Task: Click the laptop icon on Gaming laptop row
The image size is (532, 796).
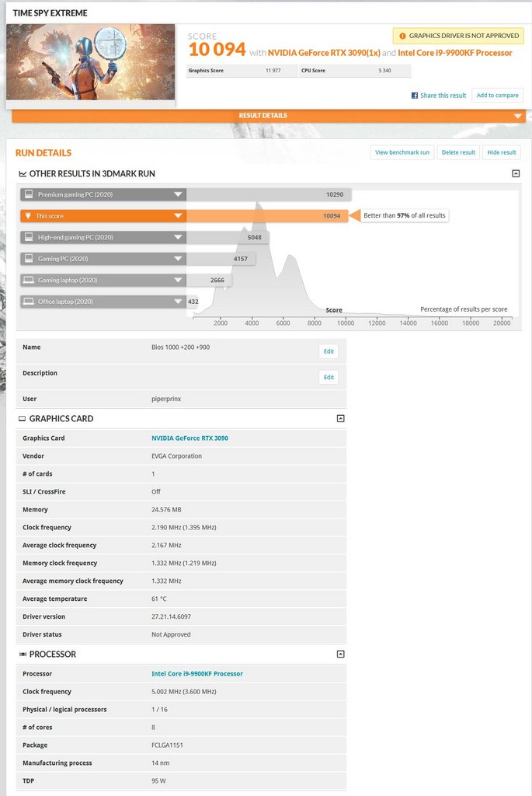Action: point(29,280)
